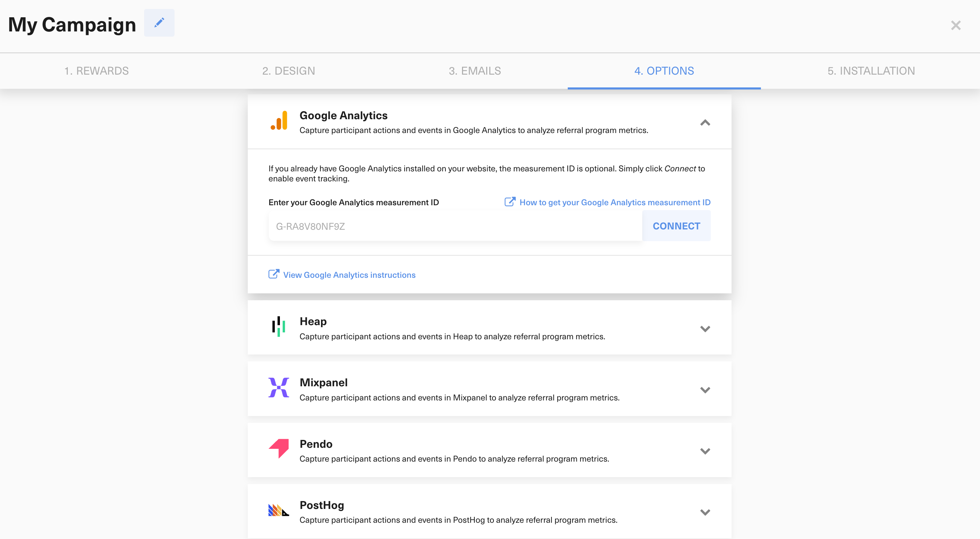This screenshot has width=980, height=539.
Task: Expand the PostHog integration section
Action: pyautogui.click(x=705, y=512)
